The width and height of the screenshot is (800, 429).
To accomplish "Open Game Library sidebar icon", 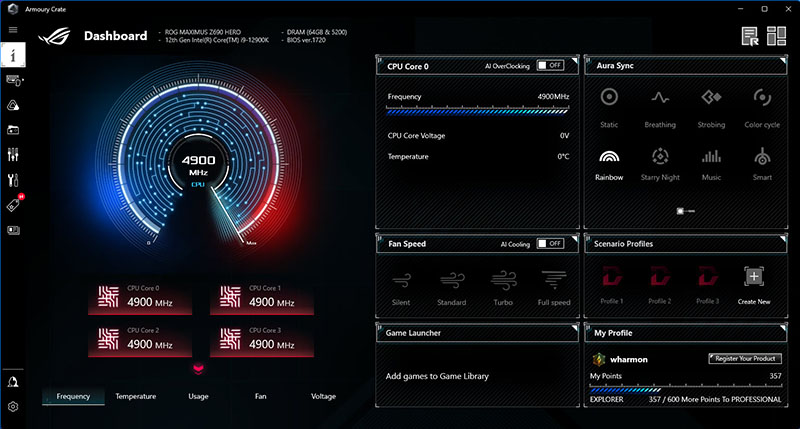I will tap(13, 130).
